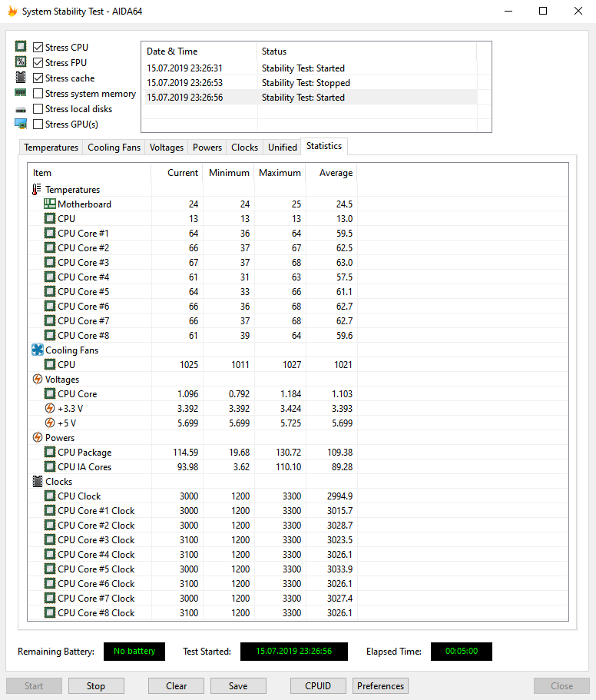Click the Clear button
Viewport: 596px width, 700px height.
176,685
